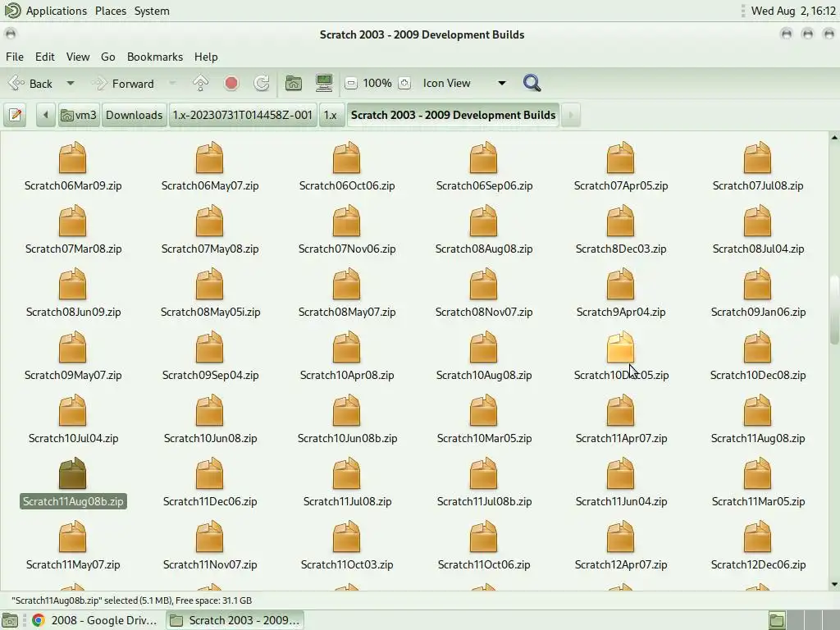Select Scratch07Jul08.zip archive icon
The height and width of the screenshot is (630, 840).
coord(757,157)
